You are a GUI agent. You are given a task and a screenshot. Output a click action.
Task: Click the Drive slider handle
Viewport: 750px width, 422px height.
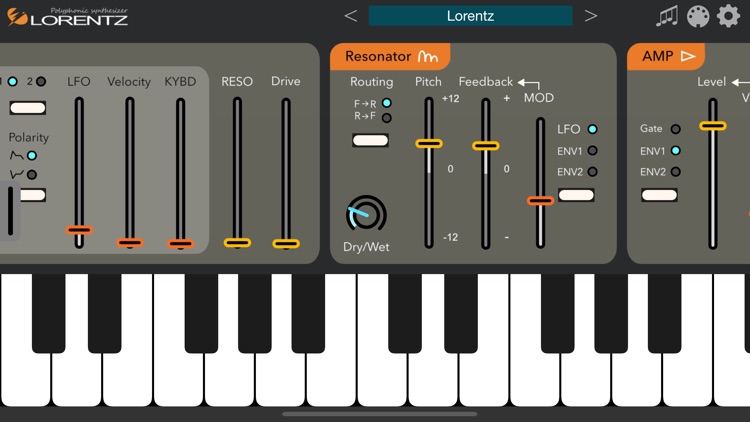click(286, 244)
